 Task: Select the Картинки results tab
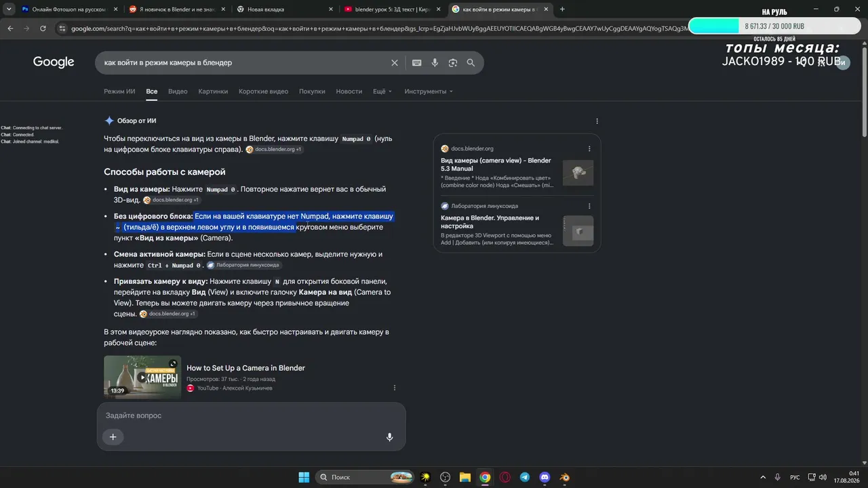tap(213, 91)
